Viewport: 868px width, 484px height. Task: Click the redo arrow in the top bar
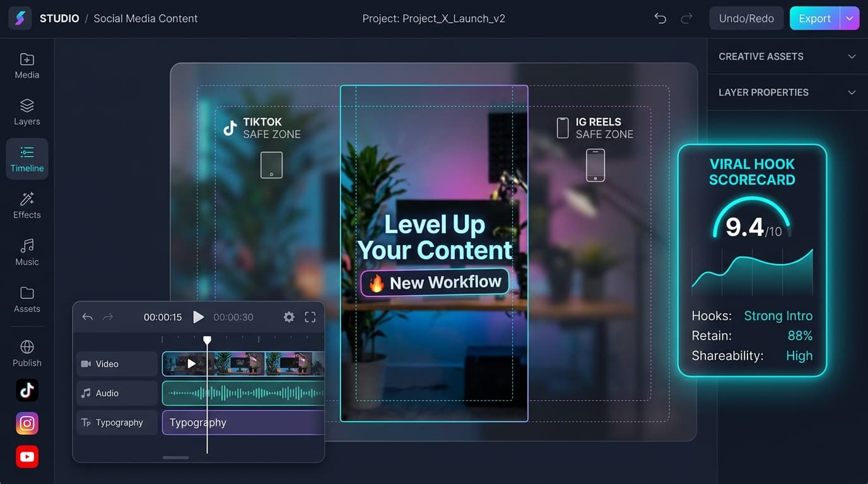(x=687, y=18)
